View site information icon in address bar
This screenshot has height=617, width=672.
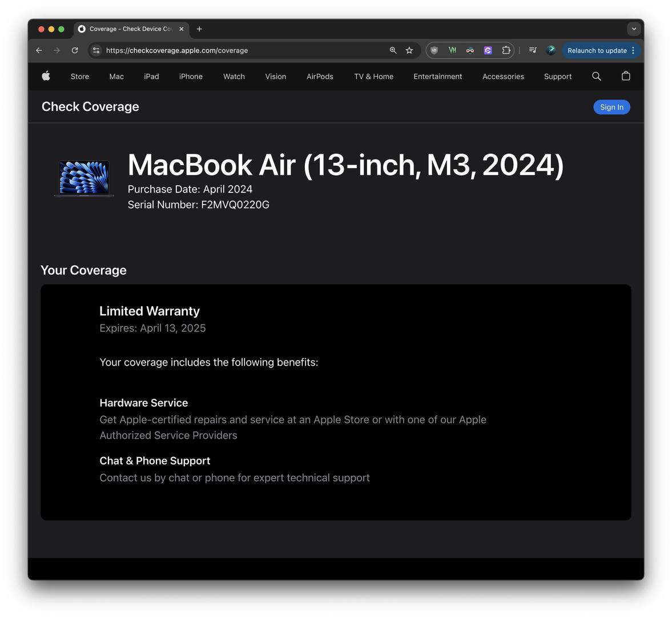point(96,50)
